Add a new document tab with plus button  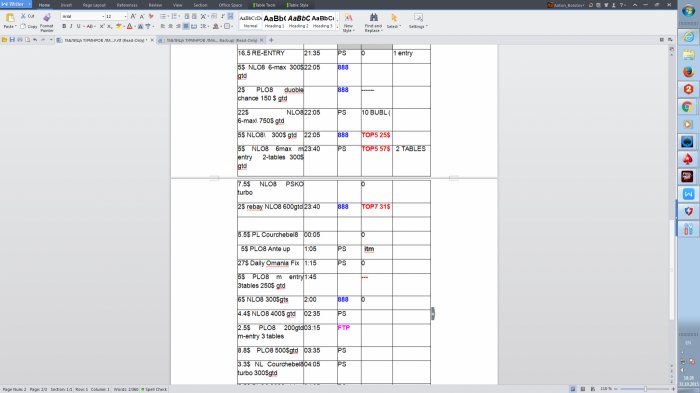coord(271,40)
